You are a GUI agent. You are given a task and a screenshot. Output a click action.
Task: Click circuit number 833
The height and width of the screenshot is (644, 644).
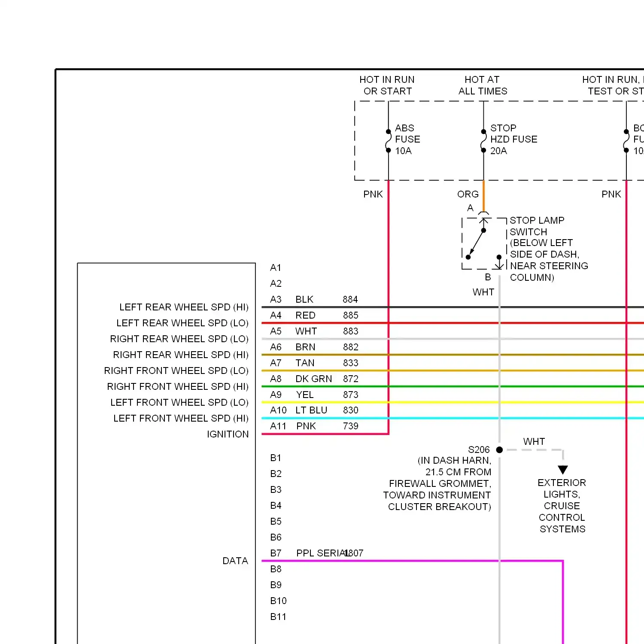pos(350,363)
